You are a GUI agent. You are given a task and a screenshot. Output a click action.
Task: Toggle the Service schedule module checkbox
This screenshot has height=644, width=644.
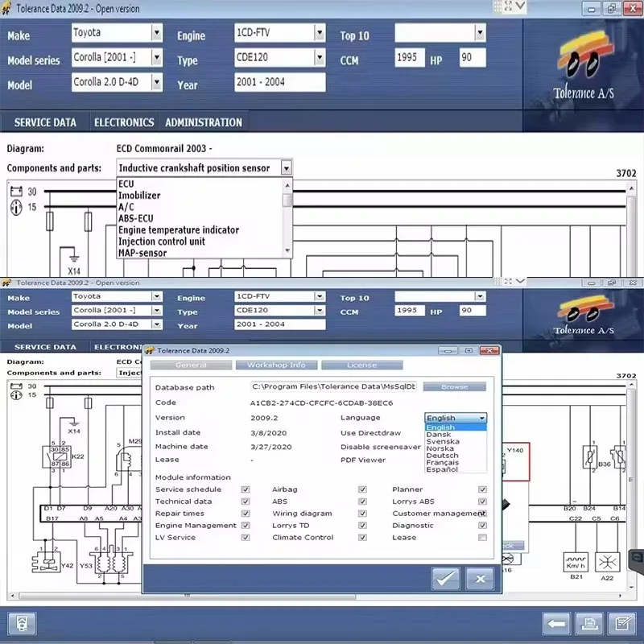[x=246, y=489]
